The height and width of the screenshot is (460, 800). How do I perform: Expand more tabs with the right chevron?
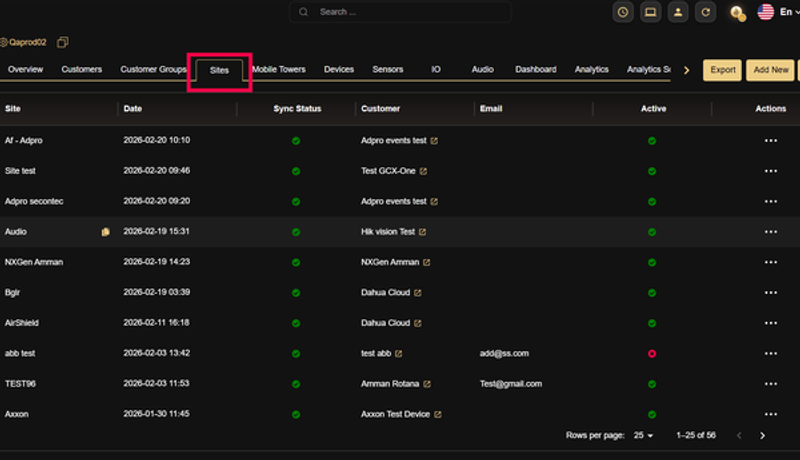pyautogui.click(x=687, y=70)
